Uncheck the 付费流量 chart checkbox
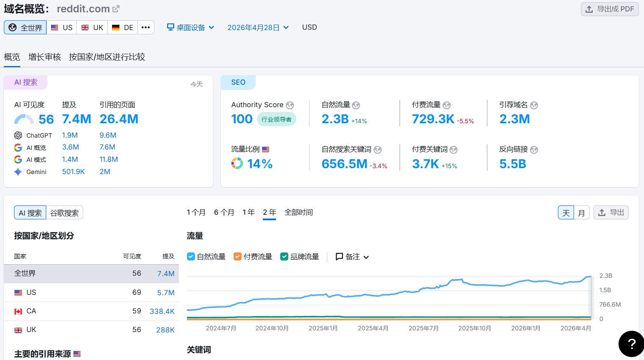Viewport: 644px width, 360px height. [x=238, y=257]
